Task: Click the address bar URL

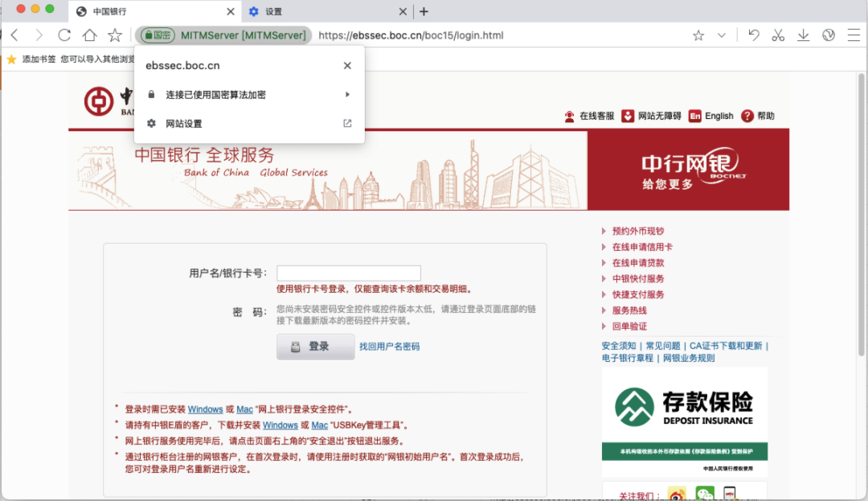Action: [411, 35]
